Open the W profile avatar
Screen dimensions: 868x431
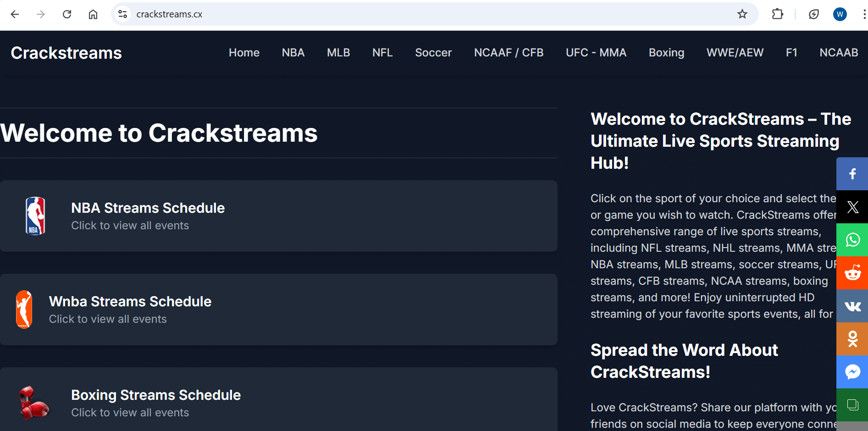click(840, 14)
